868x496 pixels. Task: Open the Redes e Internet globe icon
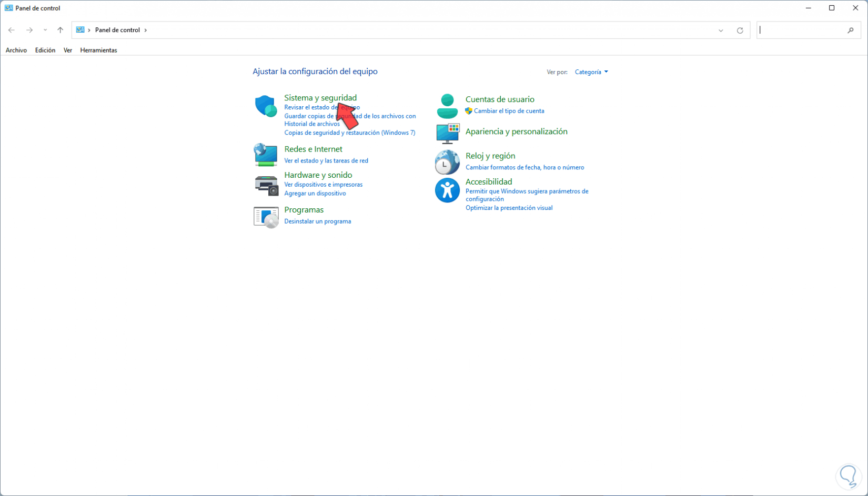pos(266,155)
